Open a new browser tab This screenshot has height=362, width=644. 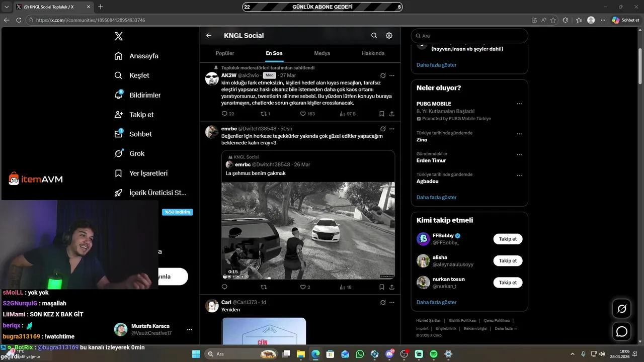[x=101, y=7]
